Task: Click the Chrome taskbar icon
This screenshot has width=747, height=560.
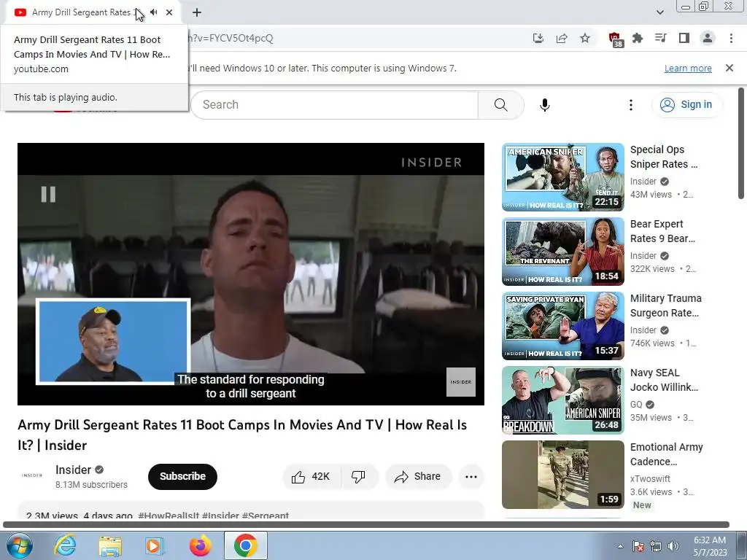Action: tap(245, 545)
